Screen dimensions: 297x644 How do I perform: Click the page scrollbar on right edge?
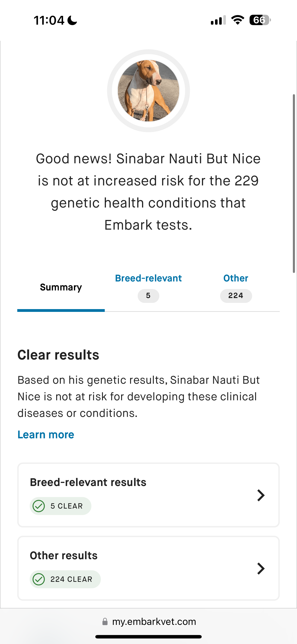(x=294, y=184)
